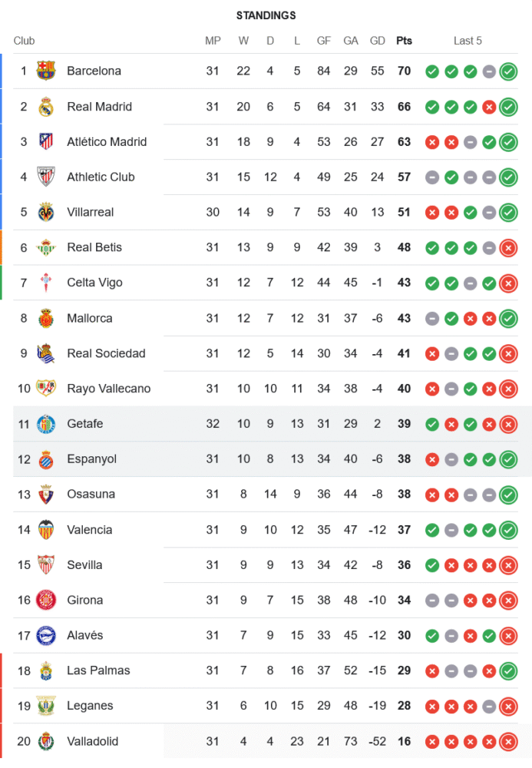Open the Celta Vigo team page
This screenshot has width=532, height=768.
click(x=94, y=283)
